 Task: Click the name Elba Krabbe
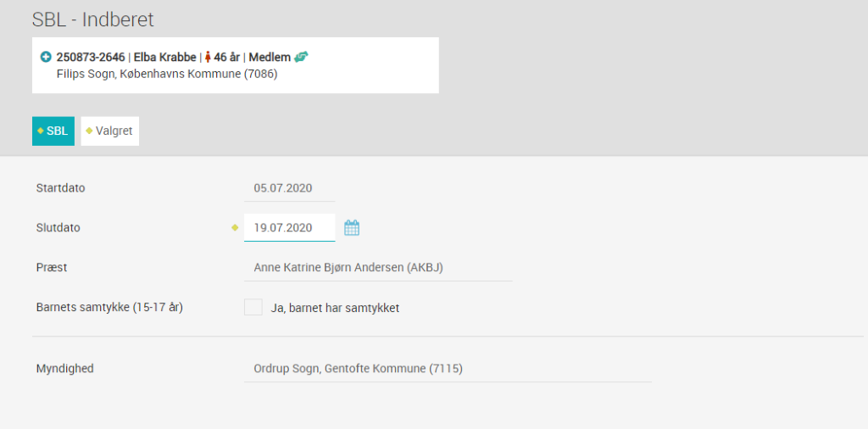165,57
